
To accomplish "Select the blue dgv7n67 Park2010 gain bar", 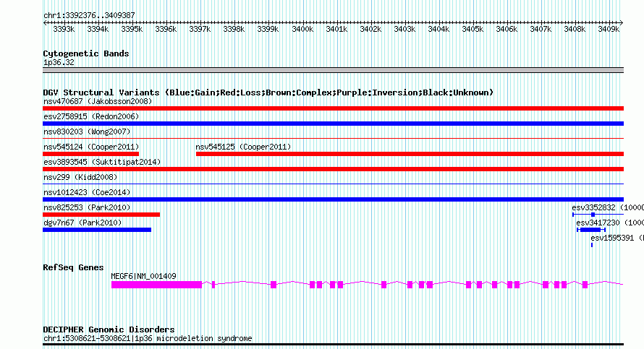I will click(x=97, y=230).
